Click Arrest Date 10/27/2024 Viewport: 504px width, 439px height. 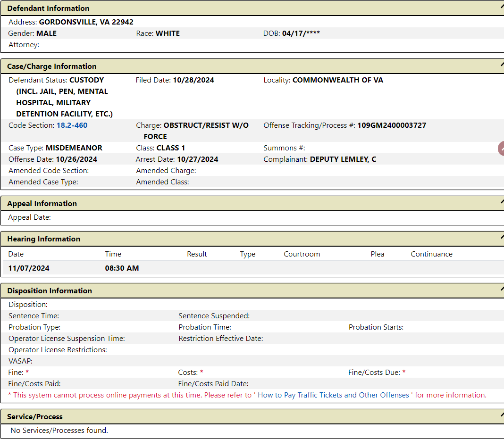point(198,159)
